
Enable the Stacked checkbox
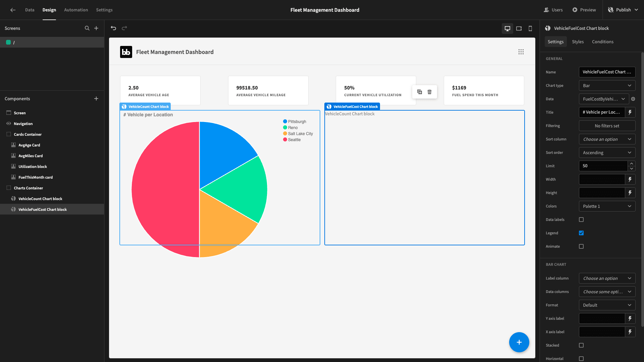tap(581, 345)
